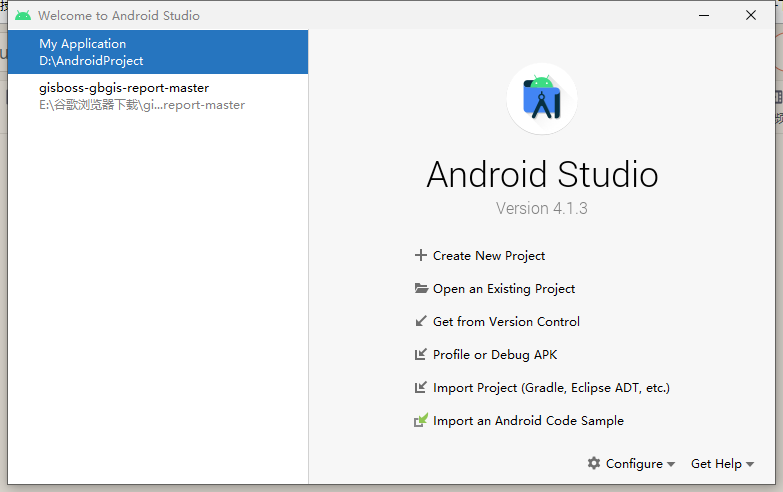Open an Existing Project
The height and width of the screenshot is (492, 783).
[504, 289]
